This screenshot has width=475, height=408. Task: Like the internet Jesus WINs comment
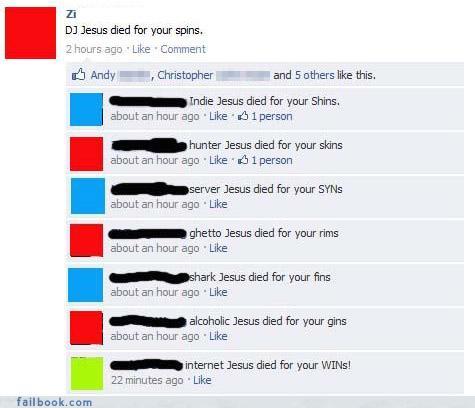point(202,380)
